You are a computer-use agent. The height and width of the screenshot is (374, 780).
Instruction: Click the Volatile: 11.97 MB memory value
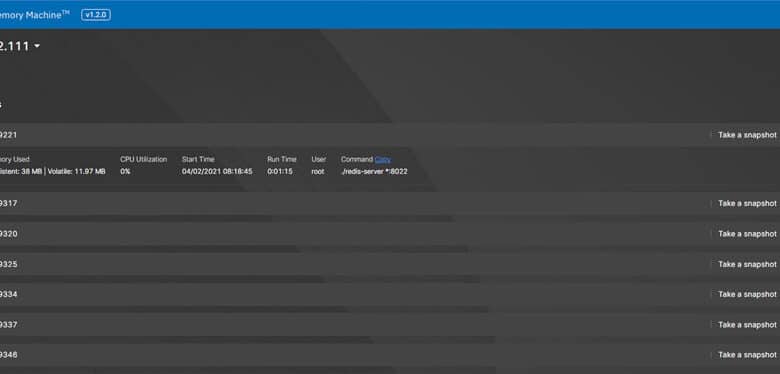pyautogui.click(x=77, y=172)
